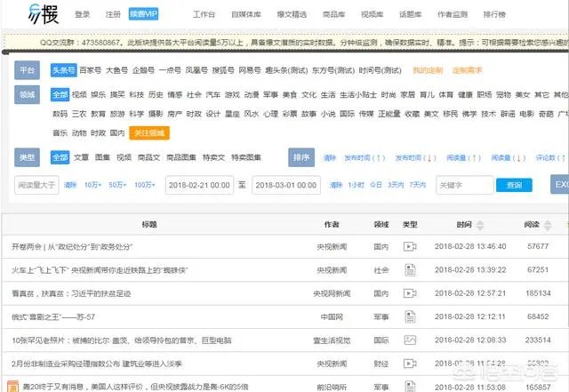Click the orange 关注领域 button

click(x=149, y=132)
